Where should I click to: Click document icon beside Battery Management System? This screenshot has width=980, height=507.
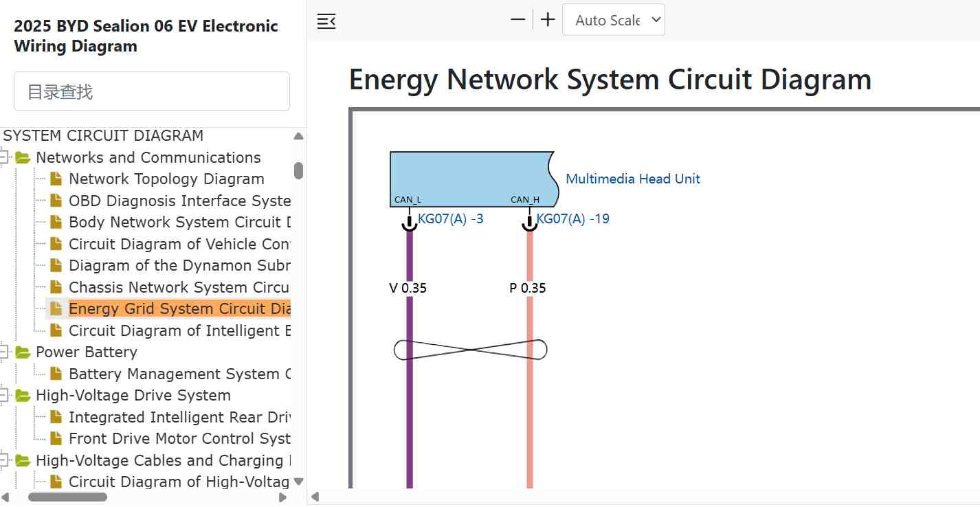(56, 374)
